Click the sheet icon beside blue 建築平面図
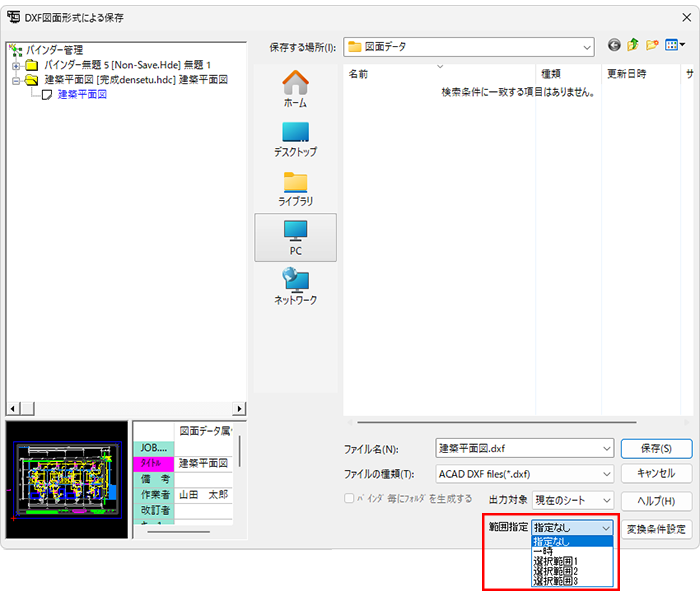The height and width of the screenshot is (597, 700). [47, 95]
